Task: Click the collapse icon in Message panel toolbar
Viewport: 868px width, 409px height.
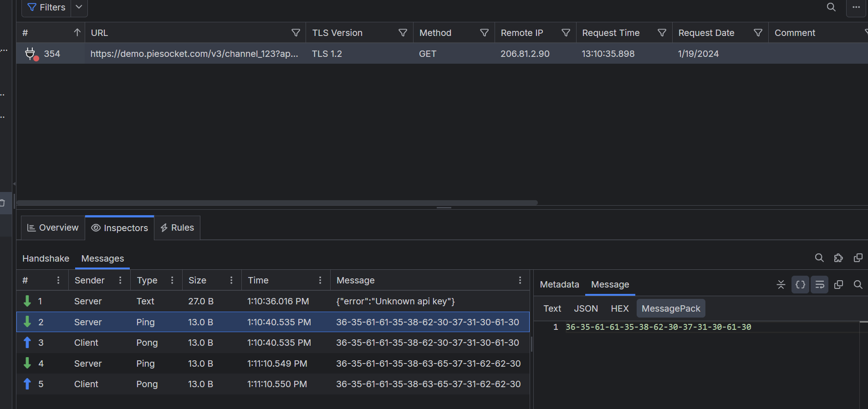Action: (781, 285)
